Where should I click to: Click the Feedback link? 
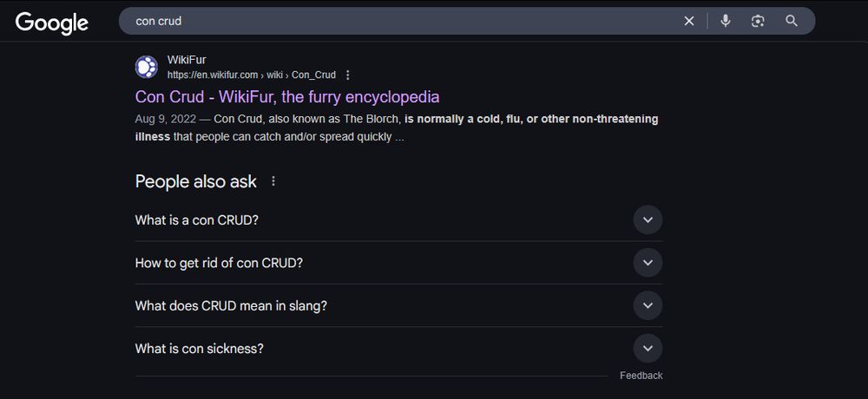point(641,376)
